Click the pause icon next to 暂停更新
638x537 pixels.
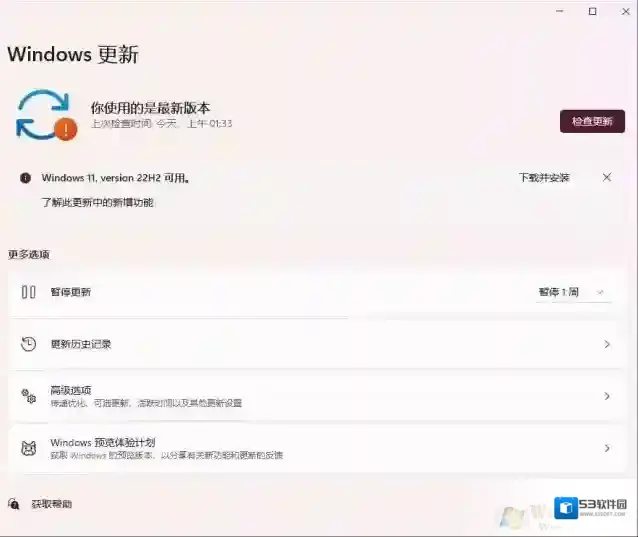pos(29,292)
